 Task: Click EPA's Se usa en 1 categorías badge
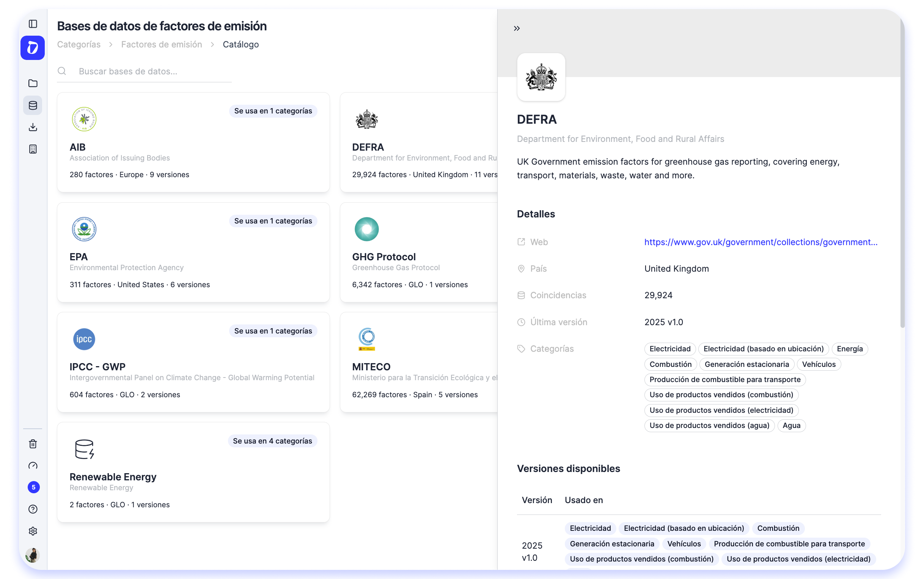pos(273,221)
